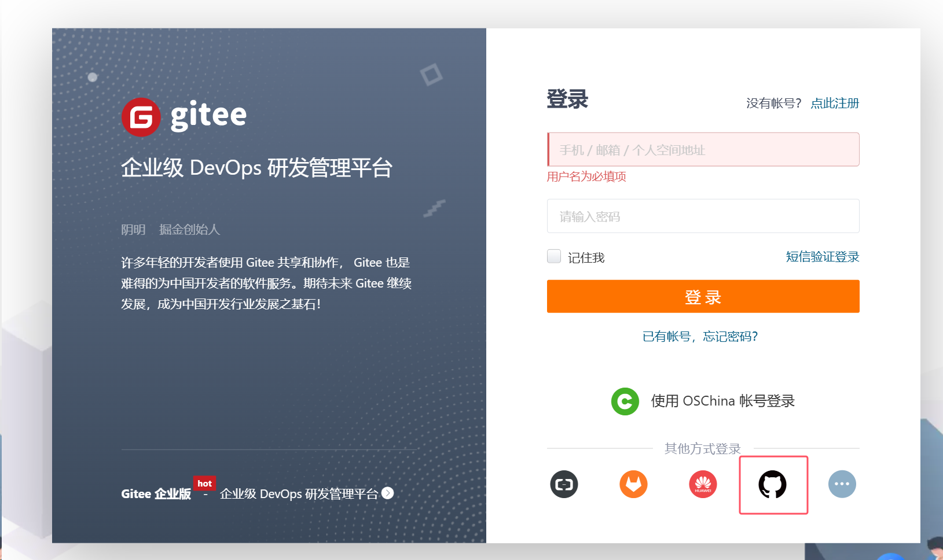This screenshot has height=560, width=943.
Task: Show more login methods via ellipsis icon
Action: click(842, 484)
